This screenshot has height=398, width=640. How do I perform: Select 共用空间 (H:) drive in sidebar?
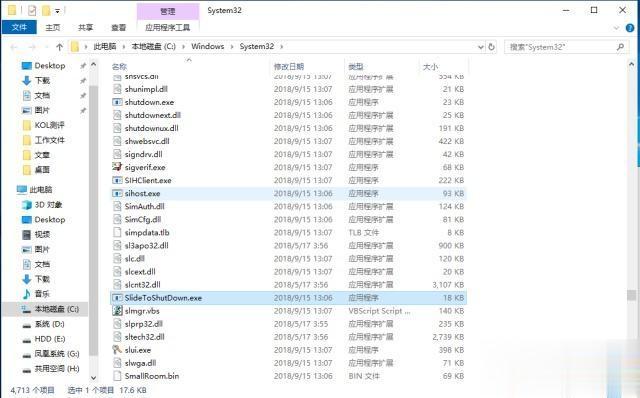tap(57, 369)
